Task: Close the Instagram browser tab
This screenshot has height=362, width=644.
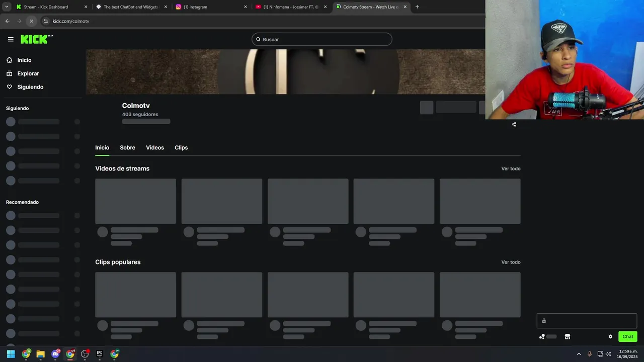Action: 246,7
